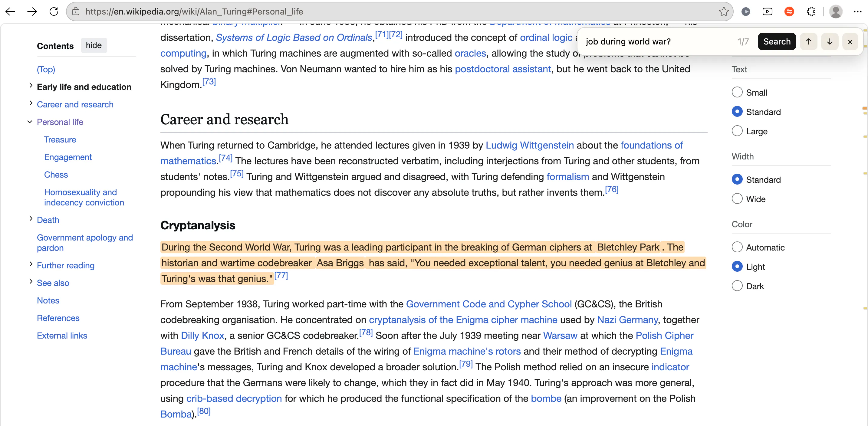Open Nazi Germany link
The height and width of the screenshot is (426, 868).
coord(627,319)
